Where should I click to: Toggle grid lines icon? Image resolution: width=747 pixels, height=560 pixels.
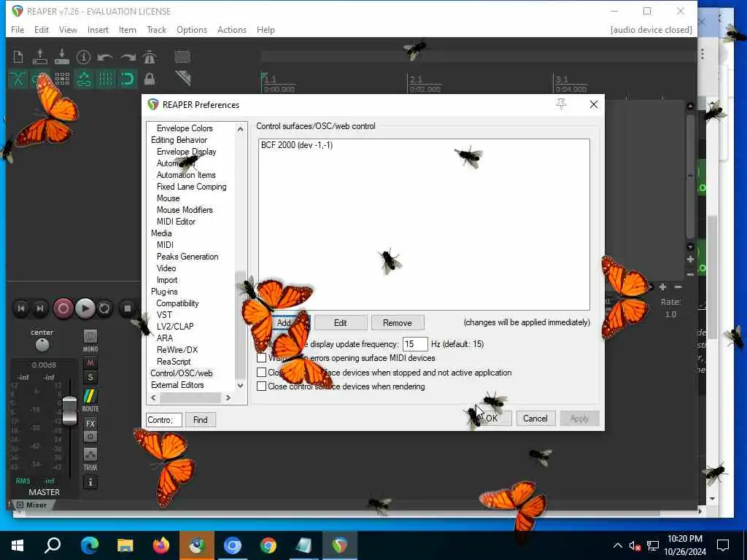[x=106, y=79]
